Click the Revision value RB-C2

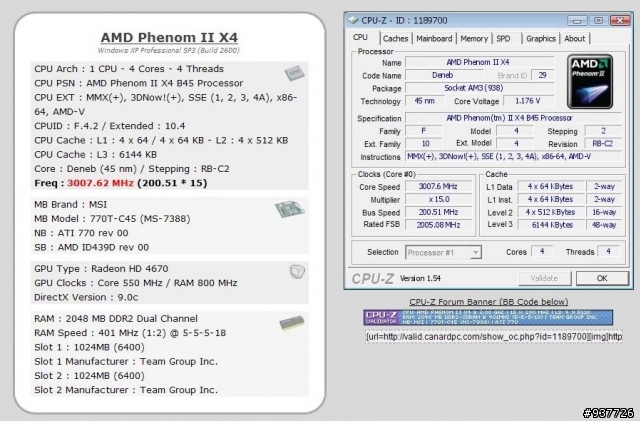(x=603, y=144)
